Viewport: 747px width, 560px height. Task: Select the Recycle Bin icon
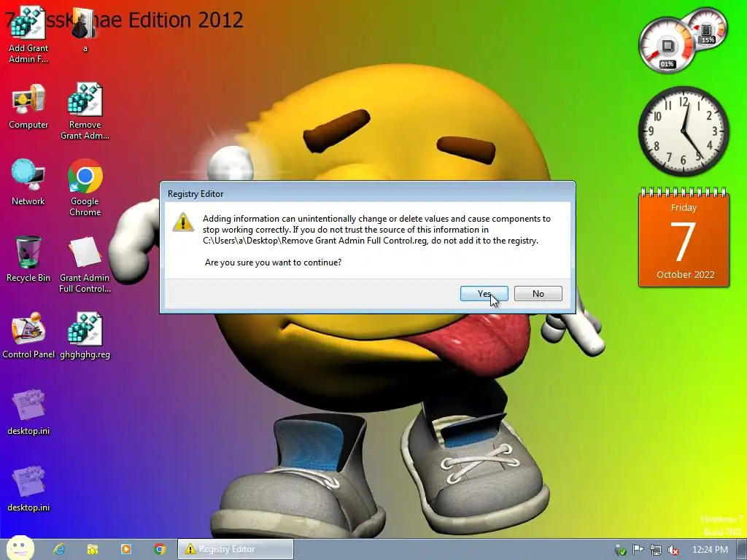pyautogui.click(x=28, y=259)
